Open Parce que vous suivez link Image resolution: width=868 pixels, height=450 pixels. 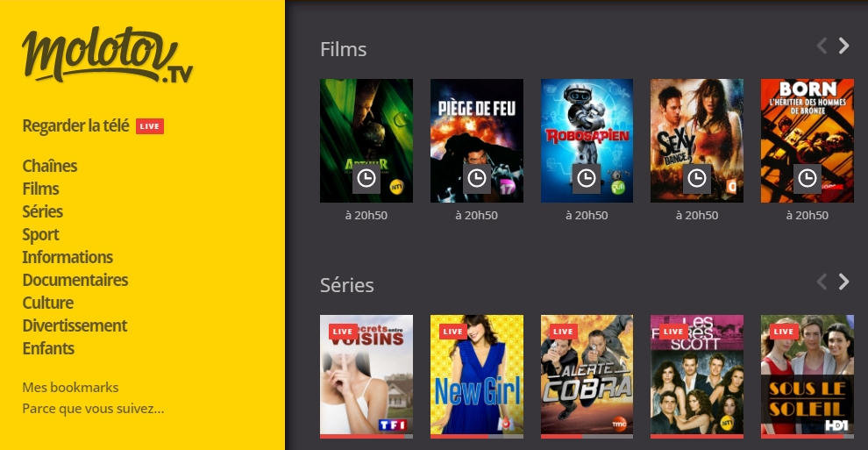click(x=93, y=409)
